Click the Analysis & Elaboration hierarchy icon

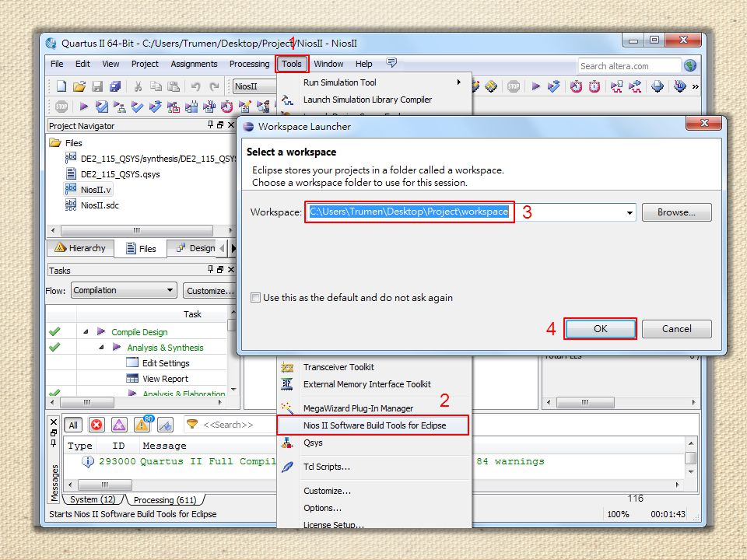pyautogui.click(x=120, y=107)
